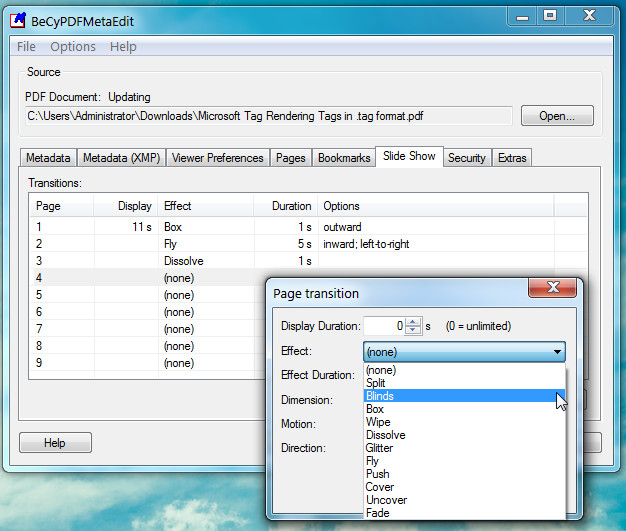Viewport: 626px width, 531px height.
Task: Choose Fade effect from the list
Action: (464, 513)
